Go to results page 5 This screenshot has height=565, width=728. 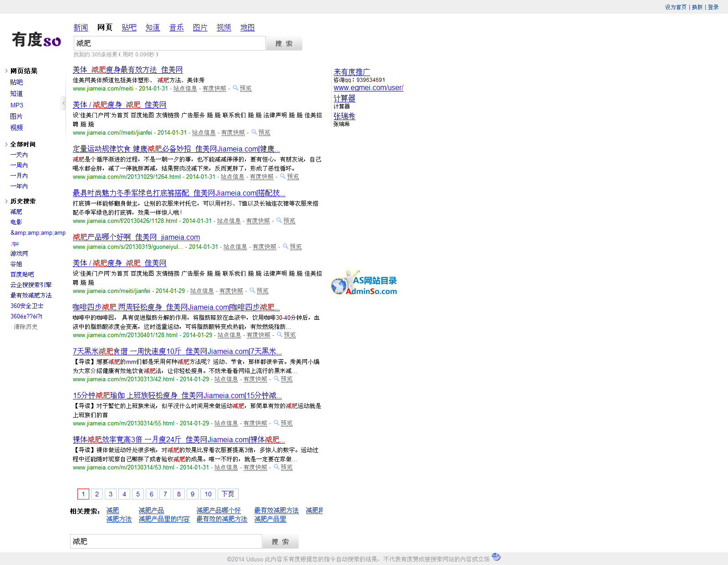coord(138,494)
